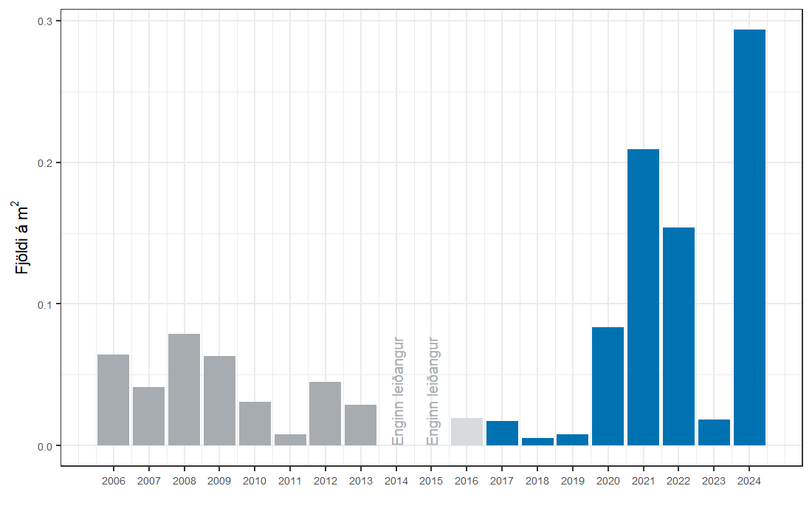Click the 2006 x-axis year label
The image size is (812, 517).
[x=113, y=481]
